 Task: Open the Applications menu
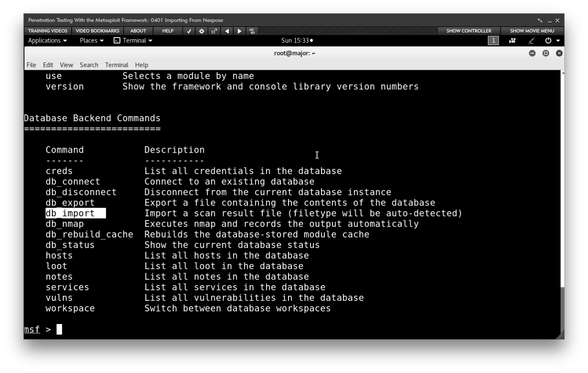(x=47, y=41)
